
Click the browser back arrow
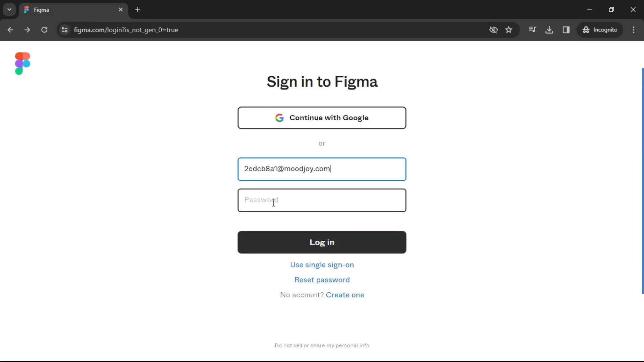coord(10,30)
